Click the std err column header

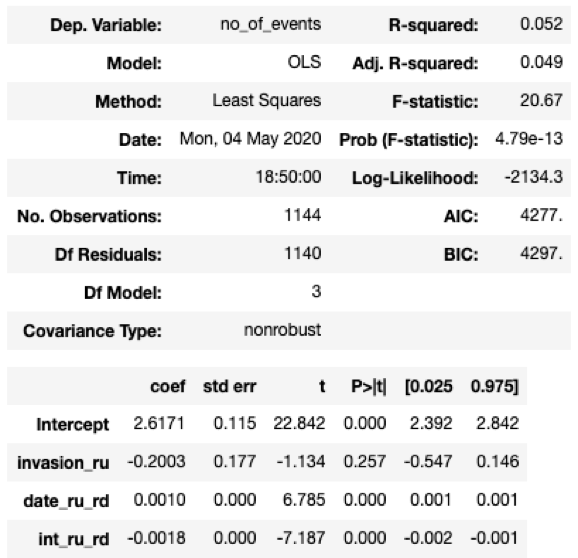pos(229,387)
